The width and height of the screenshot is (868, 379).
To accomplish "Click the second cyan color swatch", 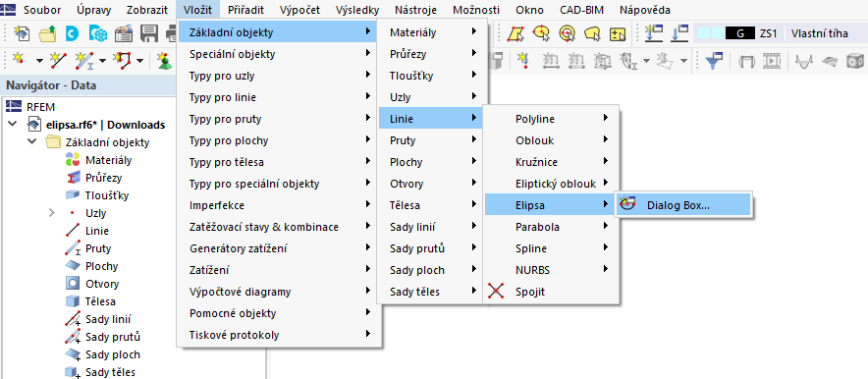I will (717, 33).
